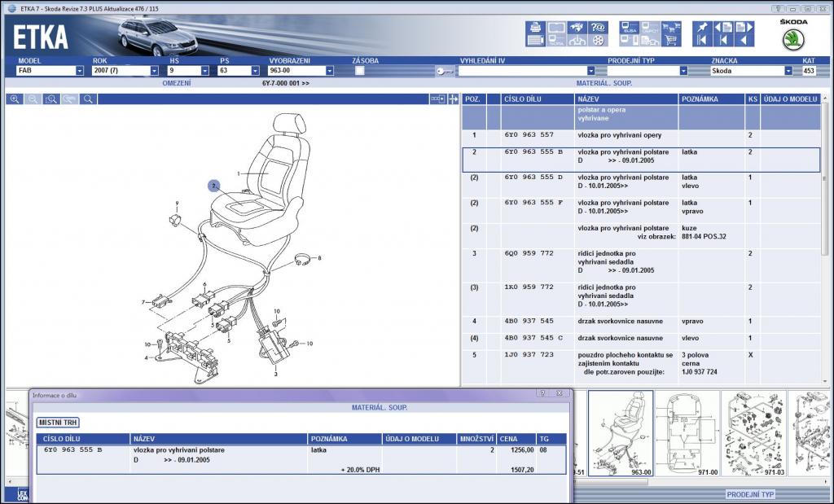This screenshot has width=834, height=504.
Task: Click the jump-to-first icon below the pushpin
Action: (703, 41)
